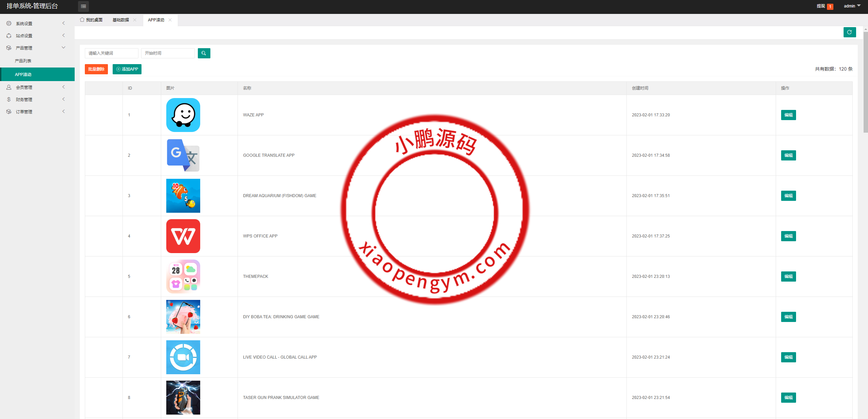Click the Themepack app icon image
The height and width of the screenshot is (419, 868).
183,277
